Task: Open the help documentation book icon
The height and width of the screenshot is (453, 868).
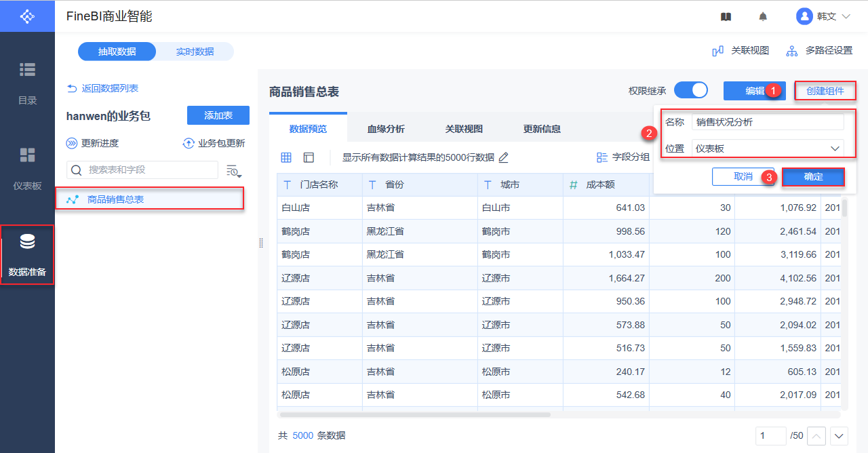Action: 726,17
